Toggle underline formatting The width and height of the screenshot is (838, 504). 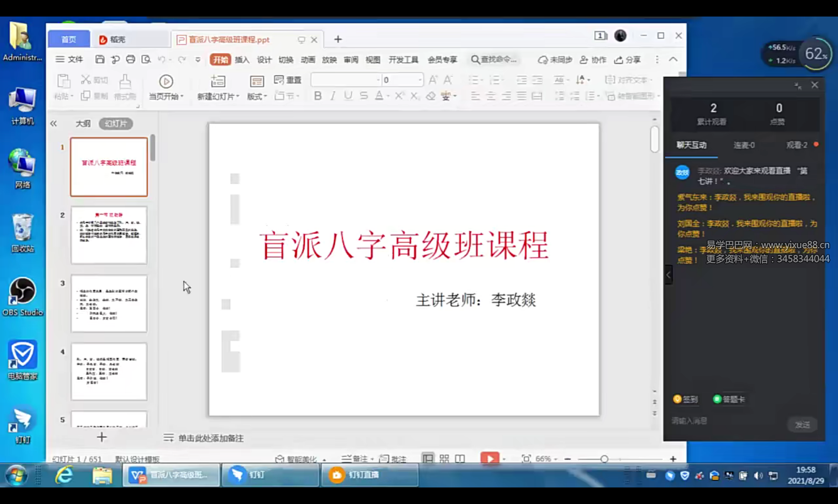(349, 96)
